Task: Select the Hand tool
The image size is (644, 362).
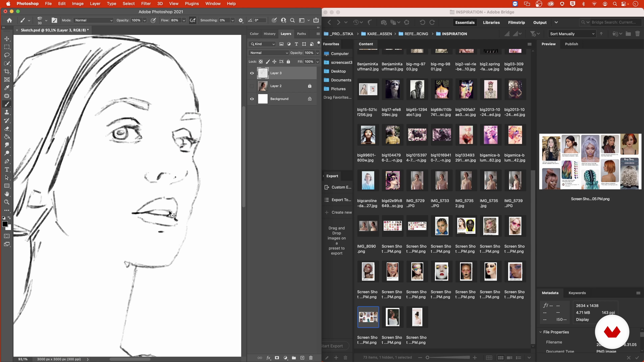Action: pyautogui.click(x=7, y=194)
